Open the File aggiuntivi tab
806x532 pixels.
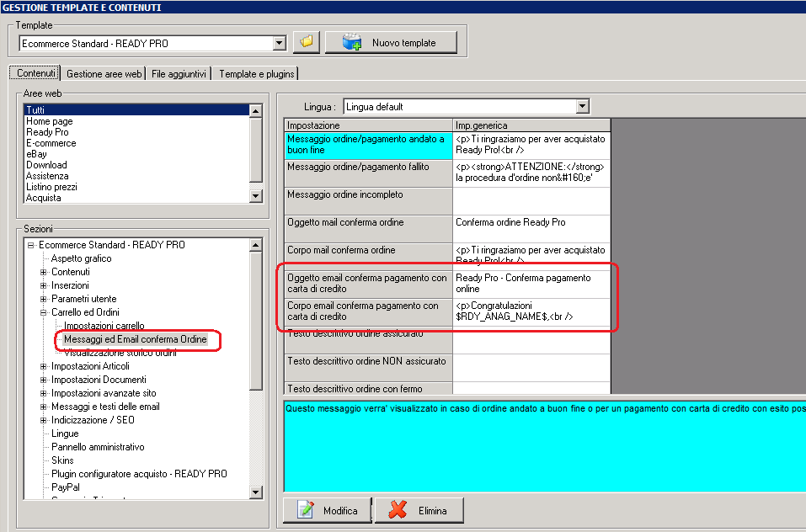pos(179,74)
